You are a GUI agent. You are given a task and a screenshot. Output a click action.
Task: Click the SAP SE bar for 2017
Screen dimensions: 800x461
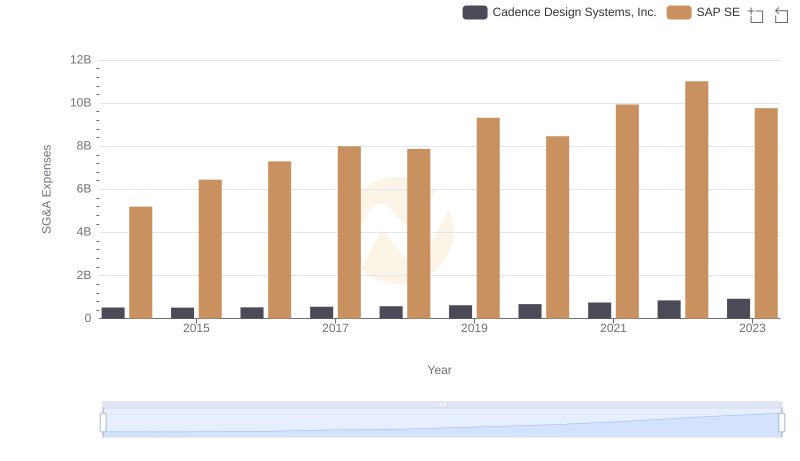pyautogui.click(x=349, y=233)
